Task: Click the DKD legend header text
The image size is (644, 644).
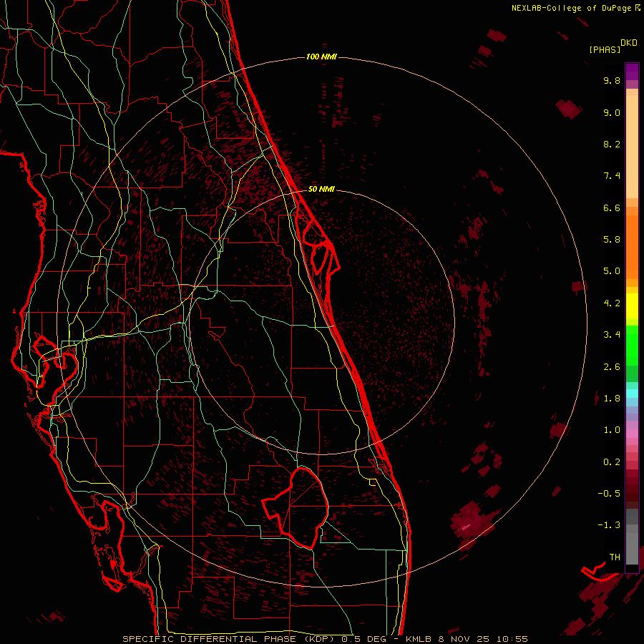Action: pos(628,43)
